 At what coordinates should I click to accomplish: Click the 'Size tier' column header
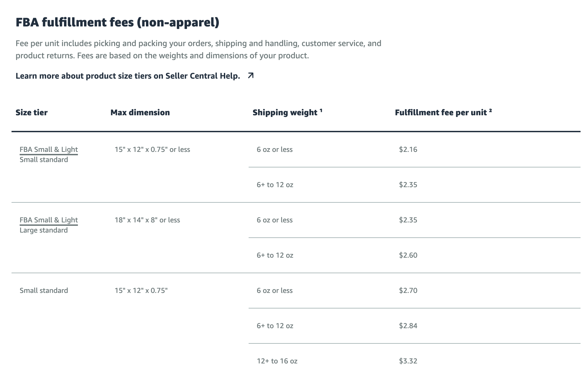coord(31,113)
